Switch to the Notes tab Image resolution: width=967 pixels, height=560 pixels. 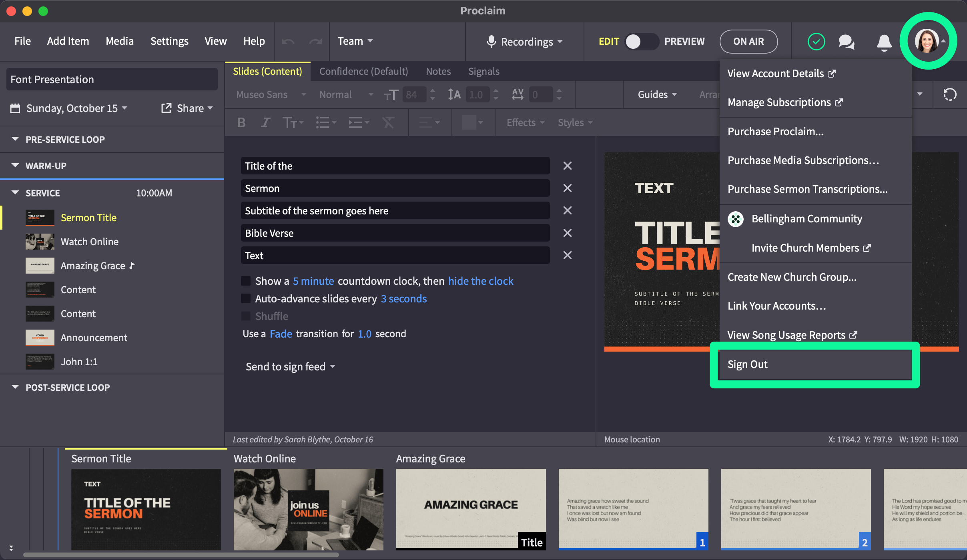[x=438, y=71]
